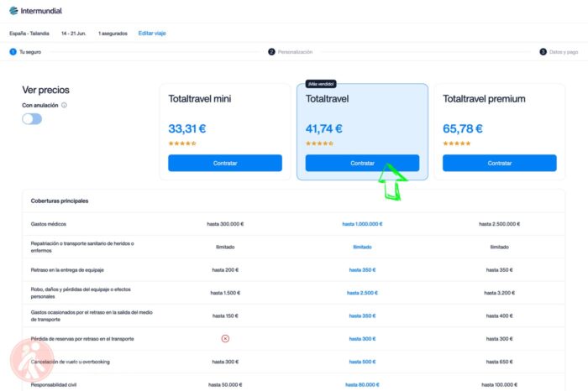Click the Repatriación o transporte sanitario label
Screen dimensions: 588x391
(82, 247)
